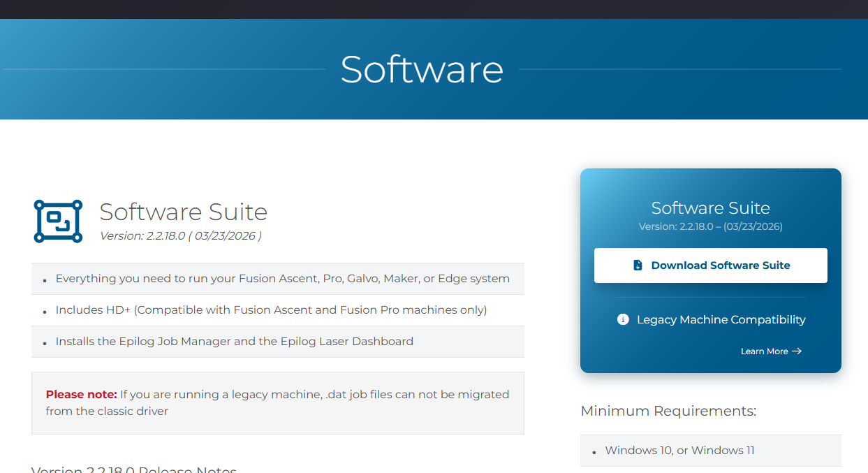
Task: Click the Software Suite logo icon
Action: coord(57,221)
